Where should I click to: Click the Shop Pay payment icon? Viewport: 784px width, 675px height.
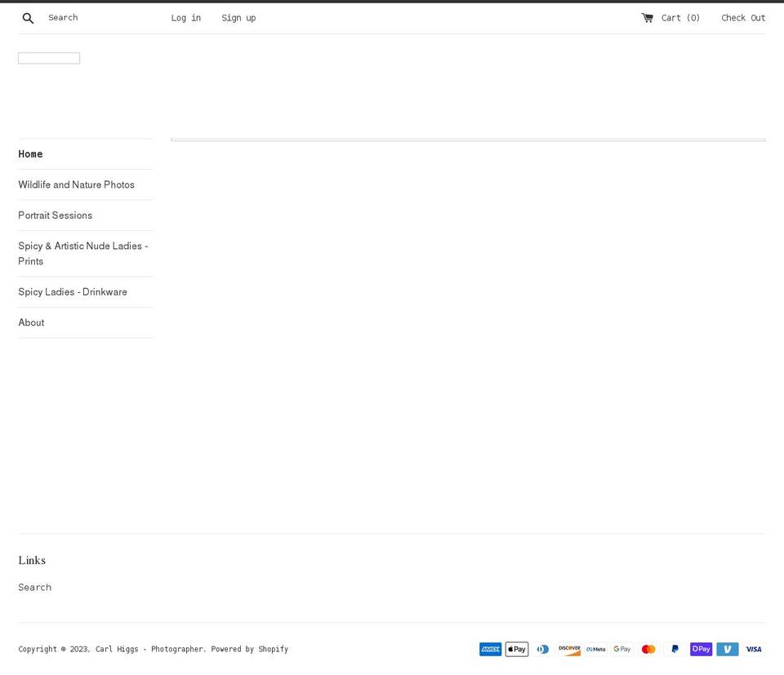pyautogui.click(x=701, y=649)
